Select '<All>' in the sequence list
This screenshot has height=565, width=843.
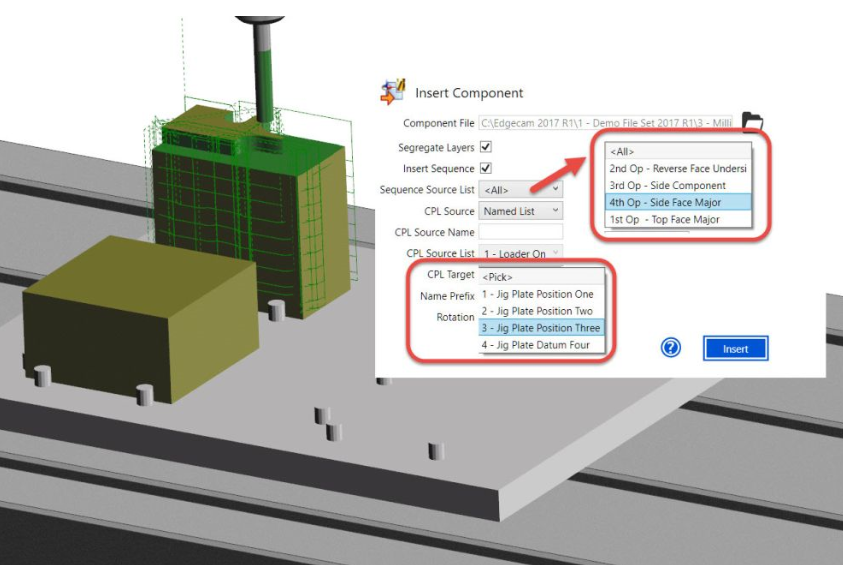(x=679, y=151)
